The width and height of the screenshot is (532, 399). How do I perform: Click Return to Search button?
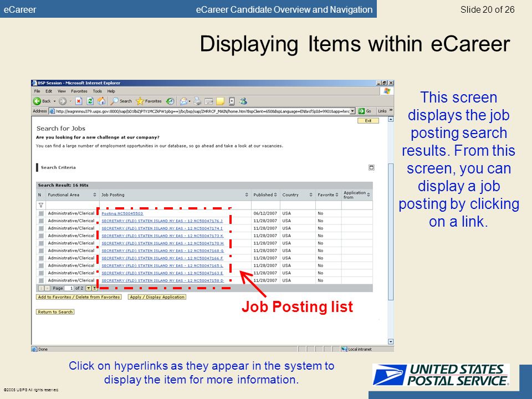[55, 312]
